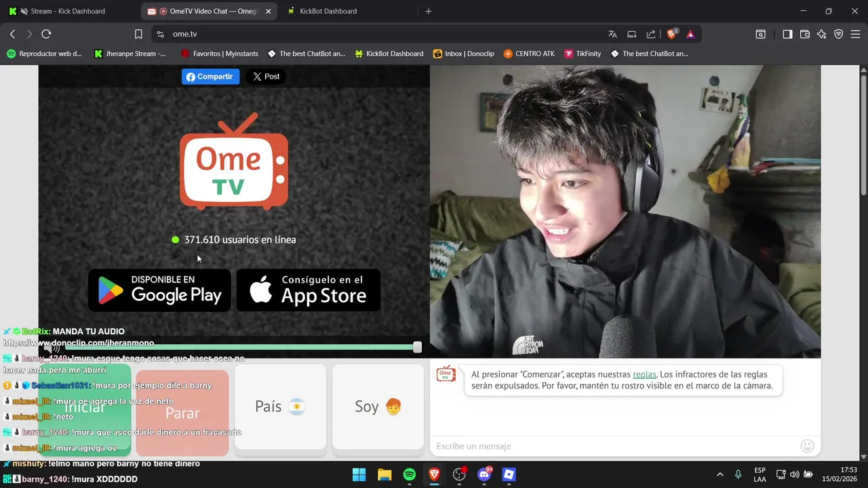
Task: Open site info icon left of ome.tv
Action: click(160, 34)
